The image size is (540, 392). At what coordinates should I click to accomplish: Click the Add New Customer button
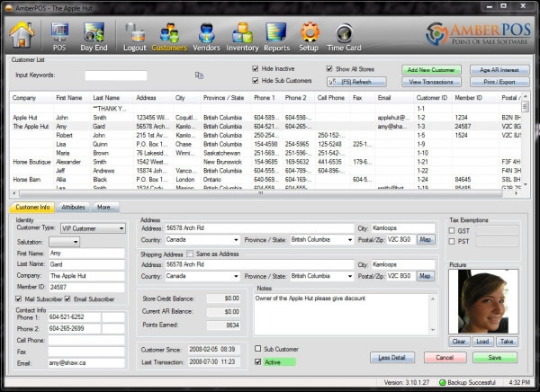pos(430,69)
